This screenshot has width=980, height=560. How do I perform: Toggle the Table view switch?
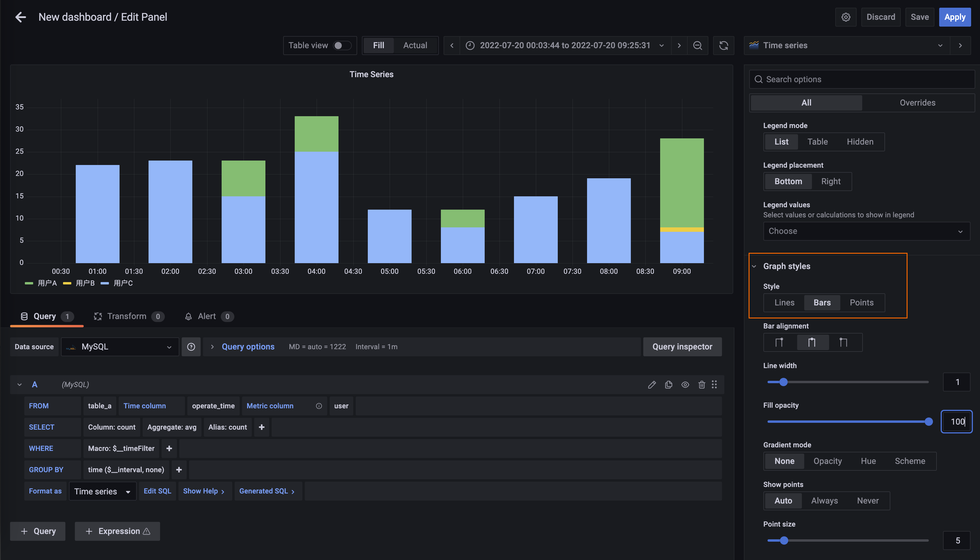coord(341,45)
